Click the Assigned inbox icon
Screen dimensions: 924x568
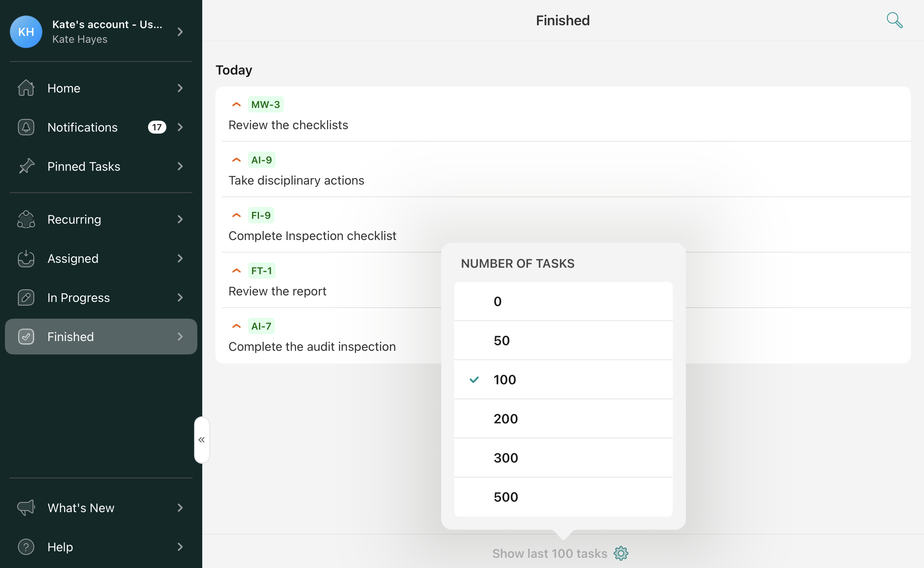pos(26,258)
